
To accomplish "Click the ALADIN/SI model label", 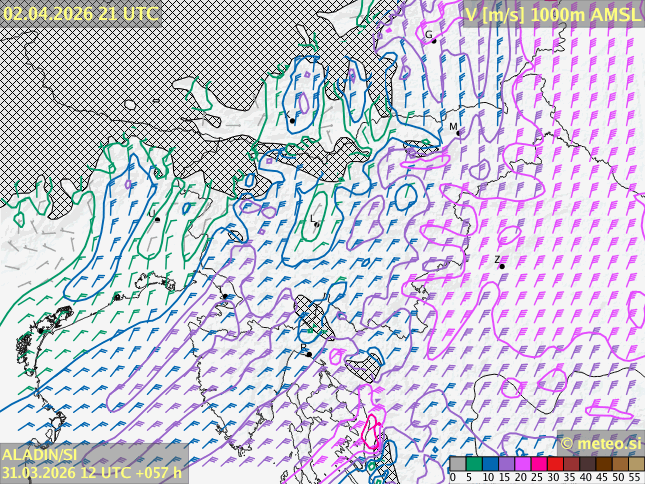I will coord(40,455).
